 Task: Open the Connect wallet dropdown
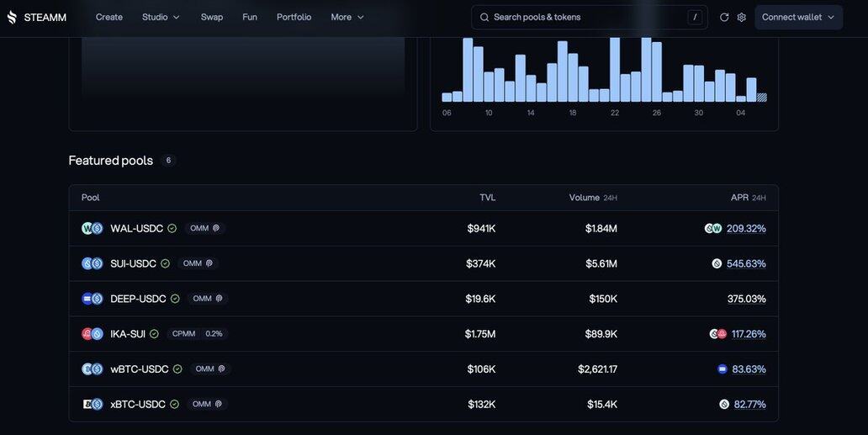click(x=798, y=17)
